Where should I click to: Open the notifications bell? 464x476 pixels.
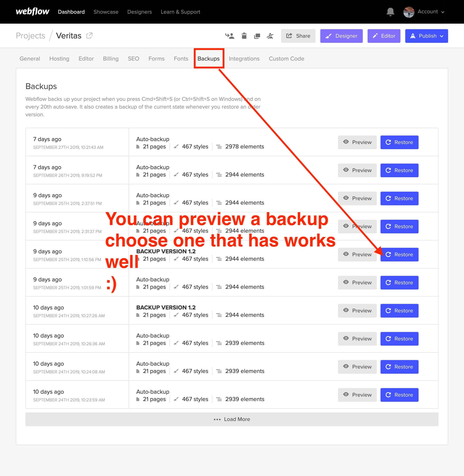(x=390, y=12)
